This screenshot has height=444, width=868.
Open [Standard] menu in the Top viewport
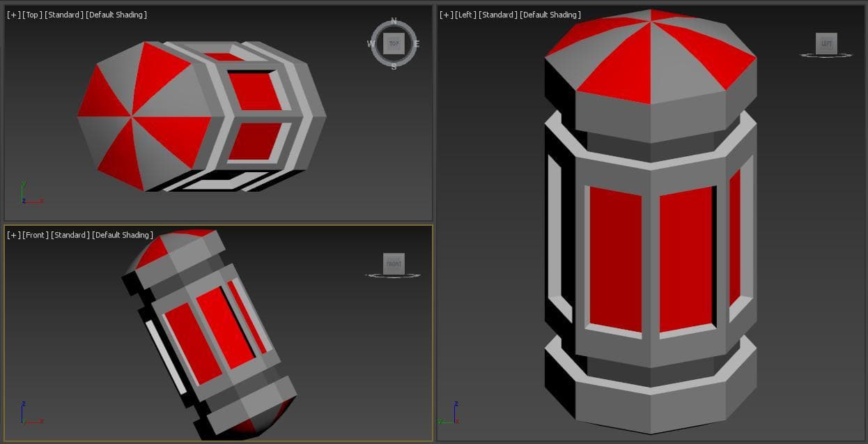point(64,15)
